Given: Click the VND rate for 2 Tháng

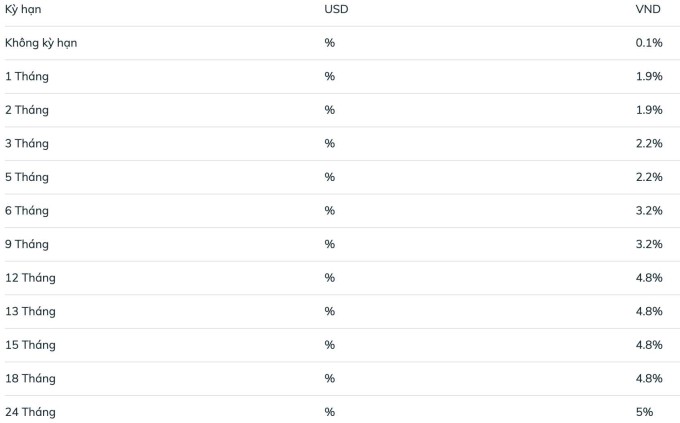Looking at the screenshot, I should click(x=648, y=110).
